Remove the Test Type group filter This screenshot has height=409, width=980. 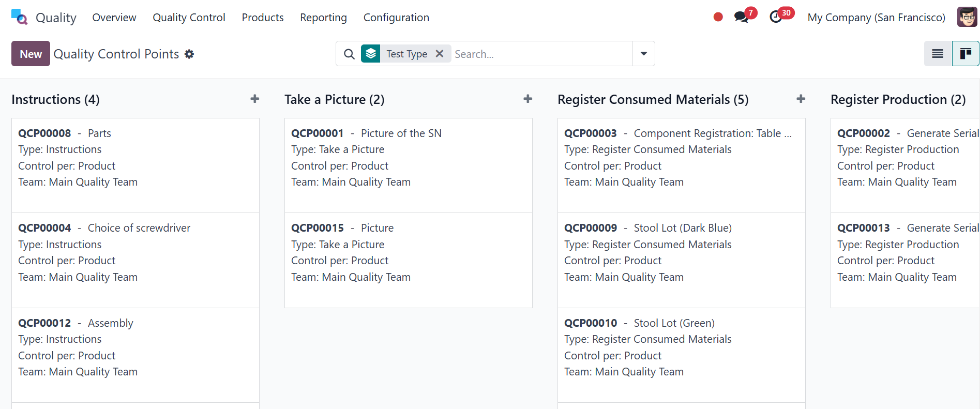[x=440, y=54]
